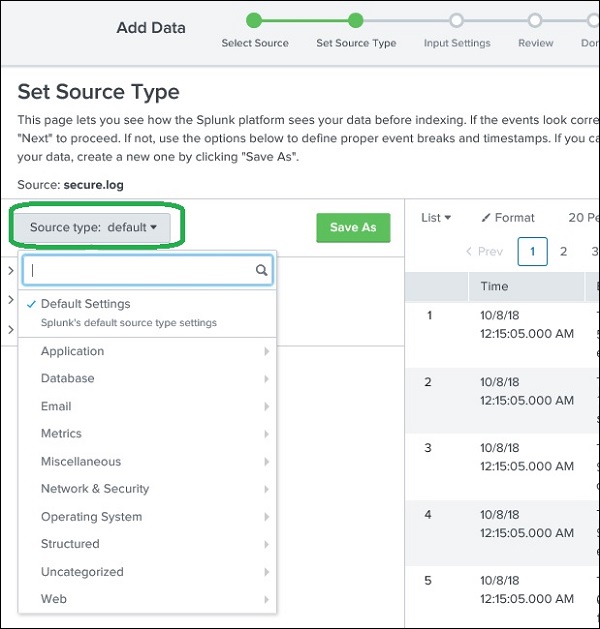
Task: Select the Structured category entry
Action: click(70, 544)
